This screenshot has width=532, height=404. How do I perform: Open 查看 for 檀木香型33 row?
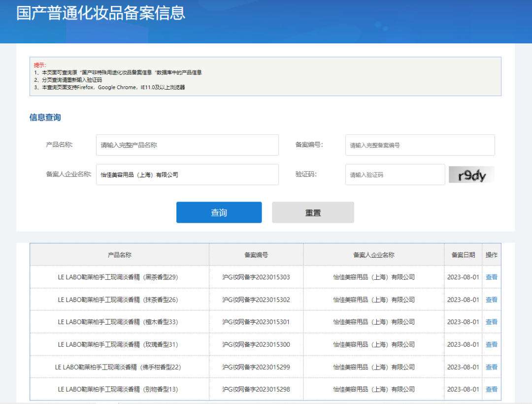point(491,322)
